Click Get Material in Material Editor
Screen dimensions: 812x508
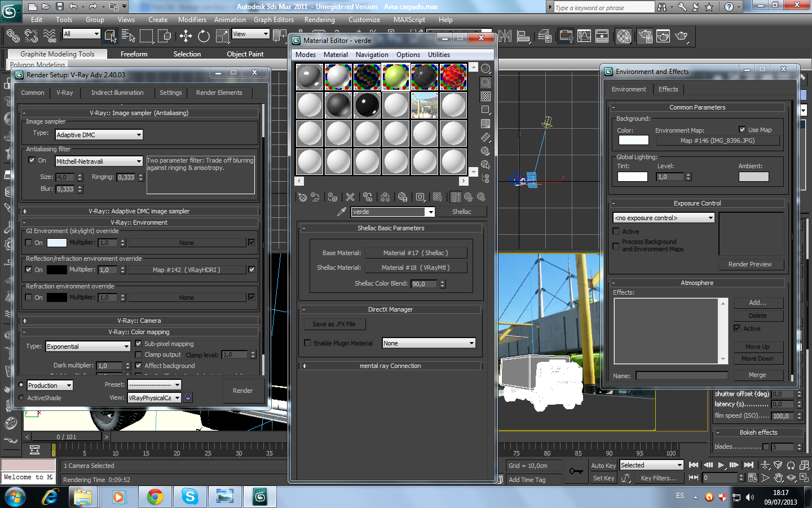(x=303, y=197)
